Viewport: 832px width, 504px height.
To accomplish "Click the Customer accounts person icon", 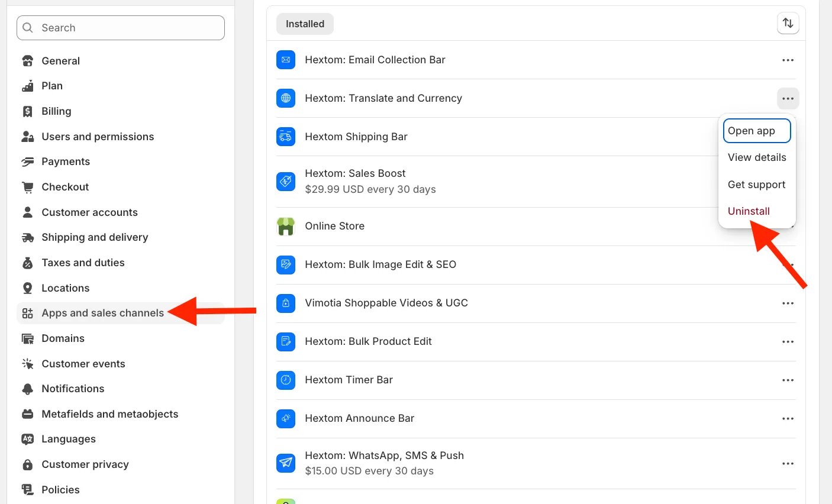I will pyautogui.click(x=28, y=212).
